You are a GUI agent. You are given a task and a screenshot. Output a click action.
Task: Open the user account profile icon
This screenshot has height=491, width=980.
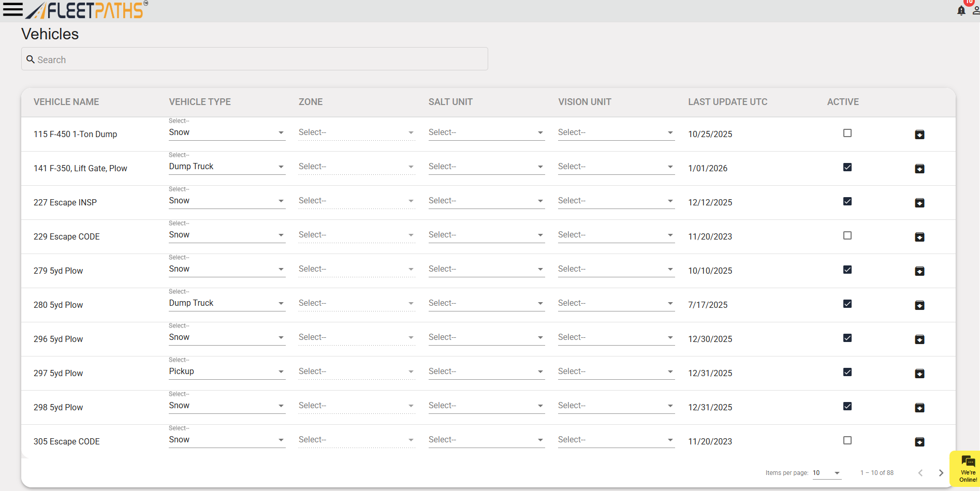(x=975, y=11)
